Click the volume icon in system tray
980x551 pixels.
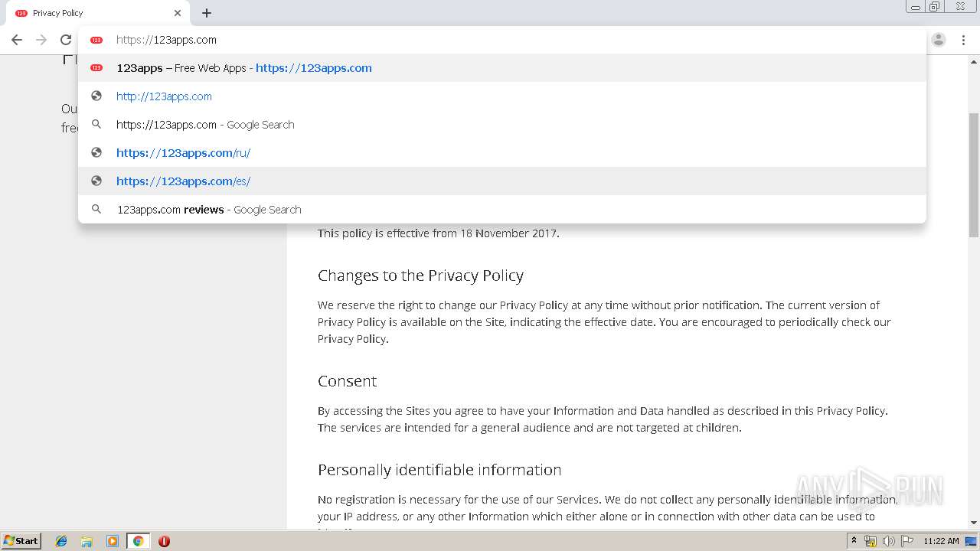[x=889, y=541]
